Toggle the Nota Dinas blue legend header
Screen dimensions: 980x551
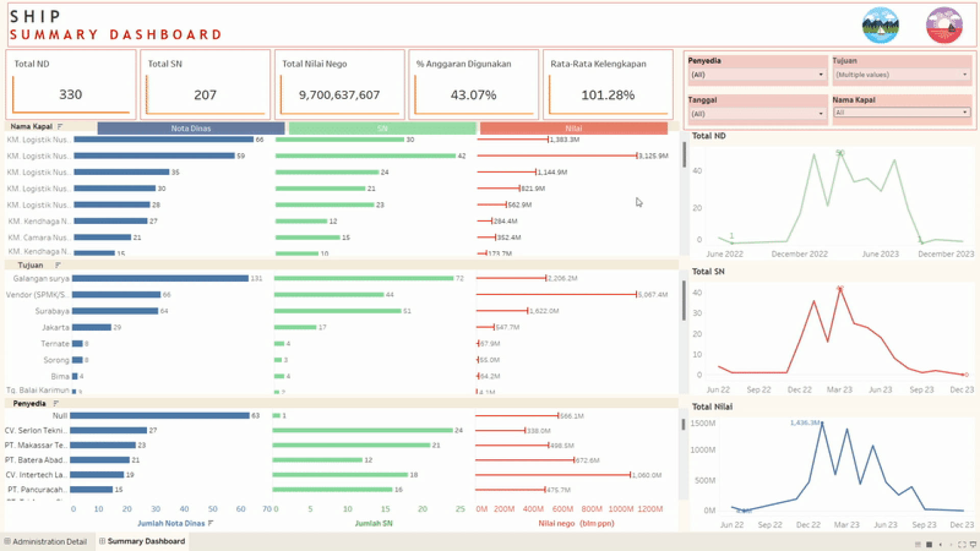(191, 129)
